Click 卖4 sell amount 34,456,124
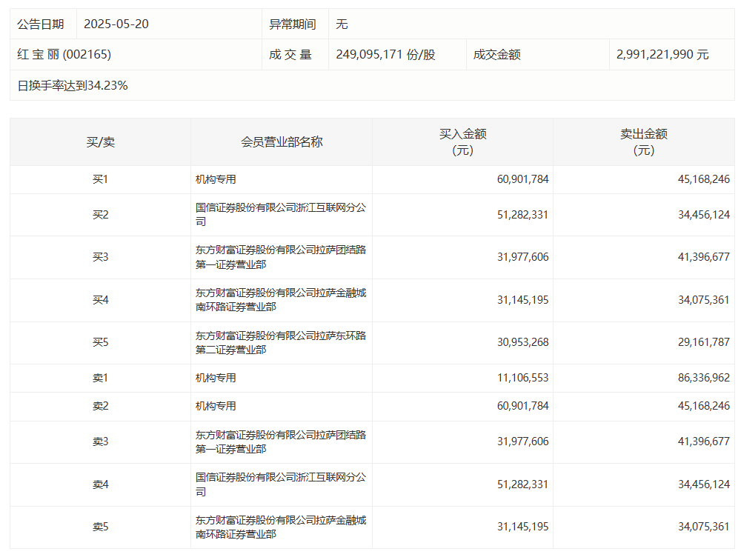741x560 pixels. click(x=704, y=484)
